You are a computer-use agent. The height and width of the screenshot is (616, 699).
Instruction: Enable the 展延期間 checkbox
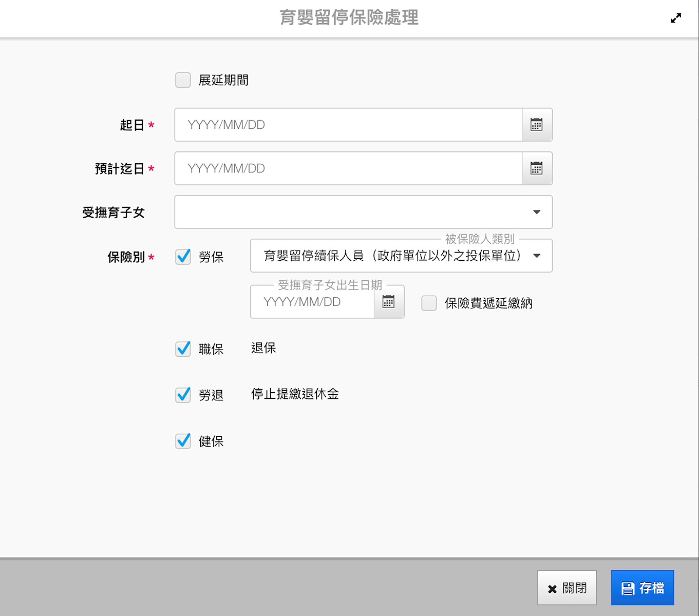click(x=183, y=80)
